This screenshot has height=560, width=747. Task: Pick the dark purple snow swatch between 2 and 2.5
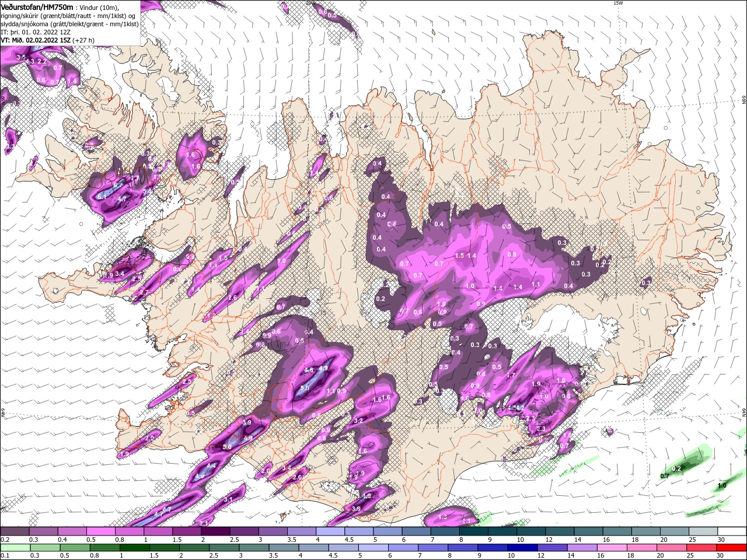point(215,531)
